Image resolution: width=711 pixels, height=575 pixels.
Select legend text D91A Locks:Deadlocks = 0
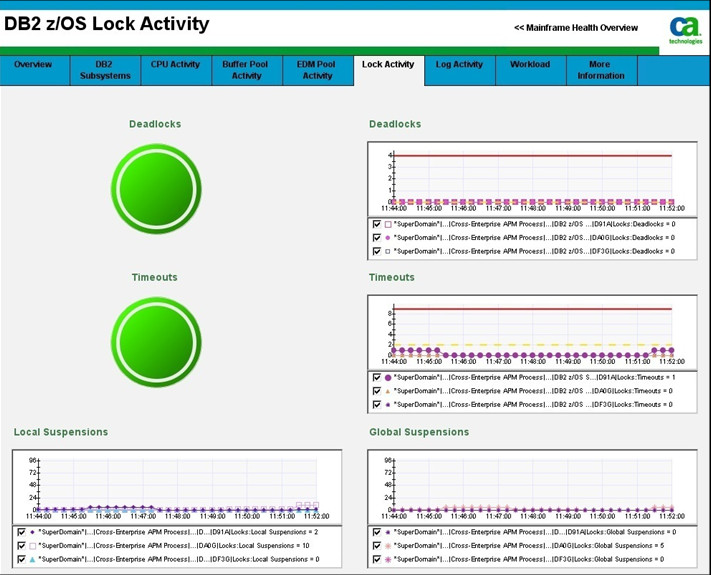pos(534,224)
